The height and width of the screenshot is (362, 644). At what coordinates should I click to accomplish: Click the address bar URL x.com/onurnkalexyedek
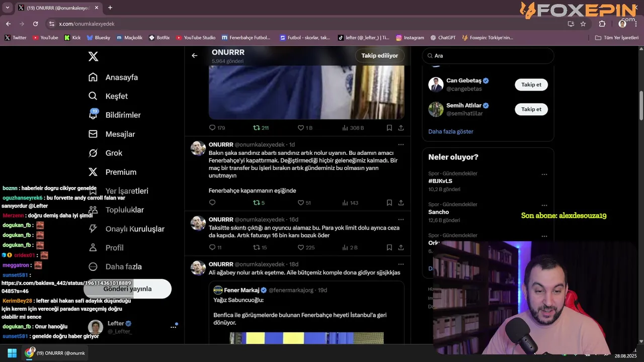[87, 24]
